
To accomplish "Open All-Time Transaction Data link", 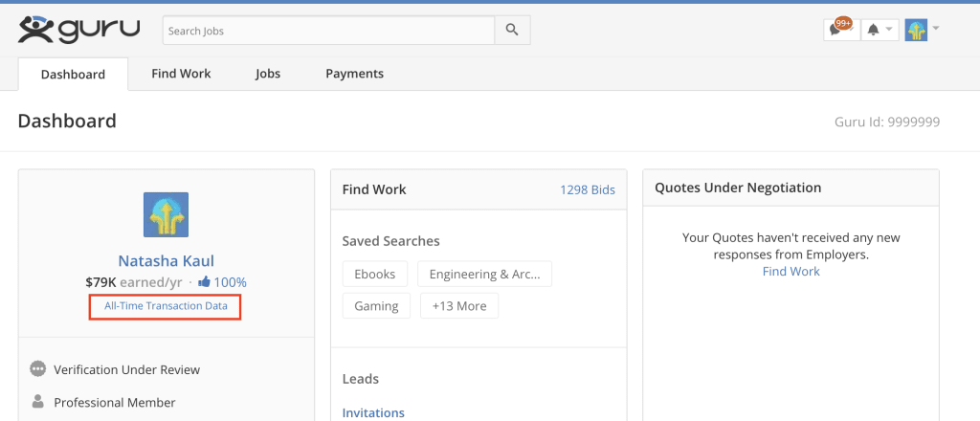I will (x=166, y=307).
